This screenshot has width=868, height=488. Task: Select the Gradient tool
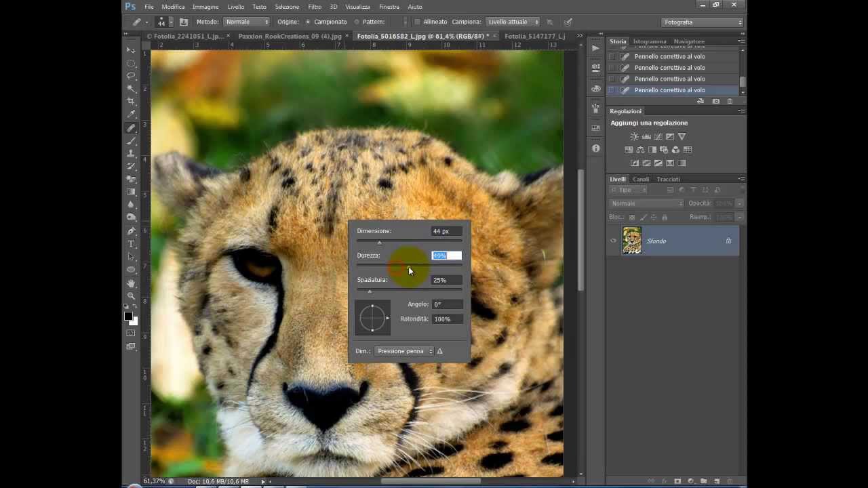pyautogui.click(x=131, y=192)
